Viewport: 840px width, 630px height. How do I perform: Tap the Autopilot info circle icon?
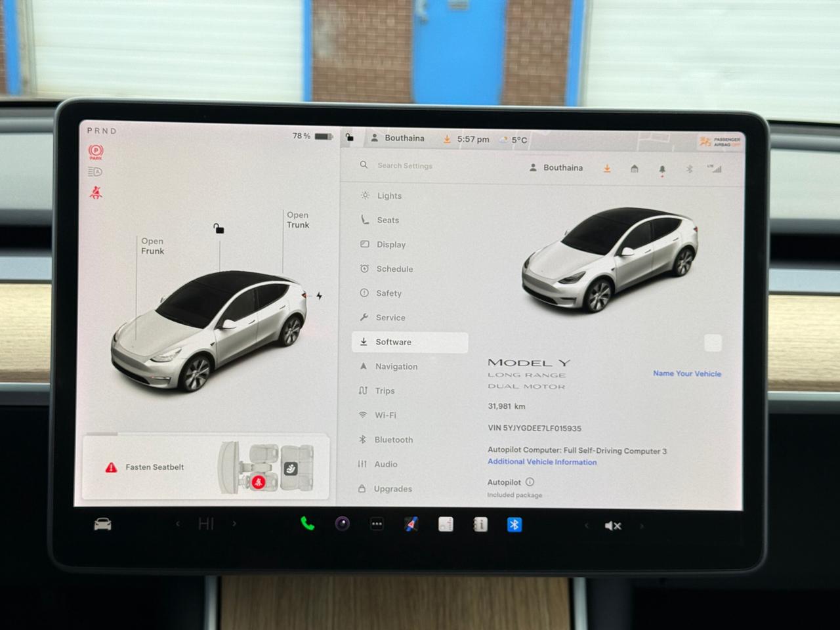pos(530,482)
